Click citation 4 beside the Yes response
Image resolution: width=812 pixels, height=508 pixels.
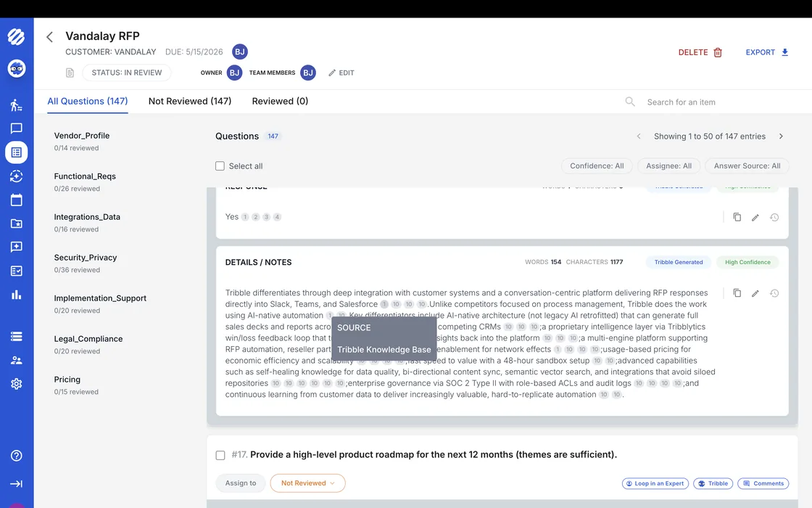pyautogui.click(x=277, y=217)
